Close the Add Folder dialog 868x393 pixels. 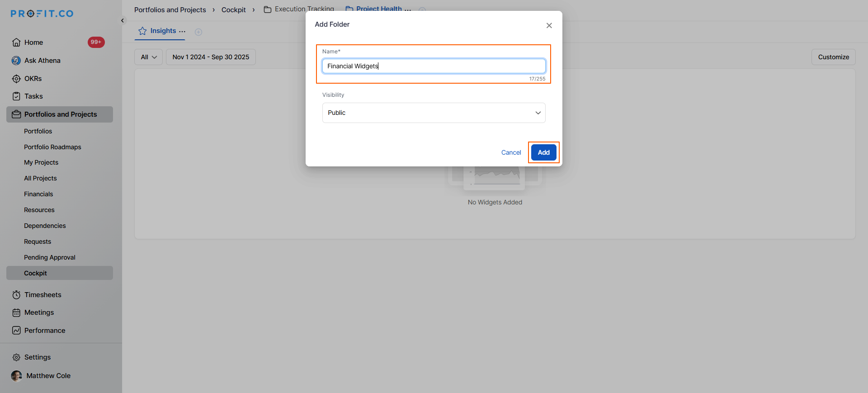(x=549, y=25)
